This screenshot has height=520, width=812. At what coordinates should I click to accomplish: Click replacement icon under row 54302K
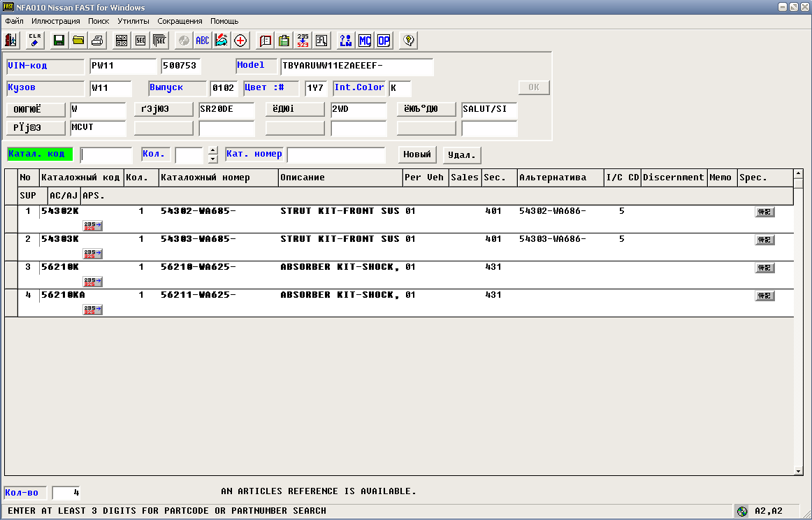93,225
